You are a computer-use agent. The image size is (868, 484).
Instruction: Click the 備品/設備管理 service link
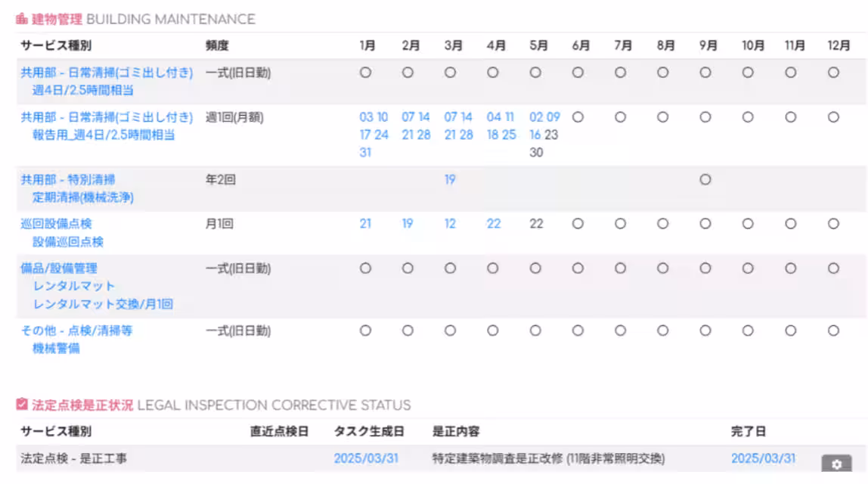(59, 268)
